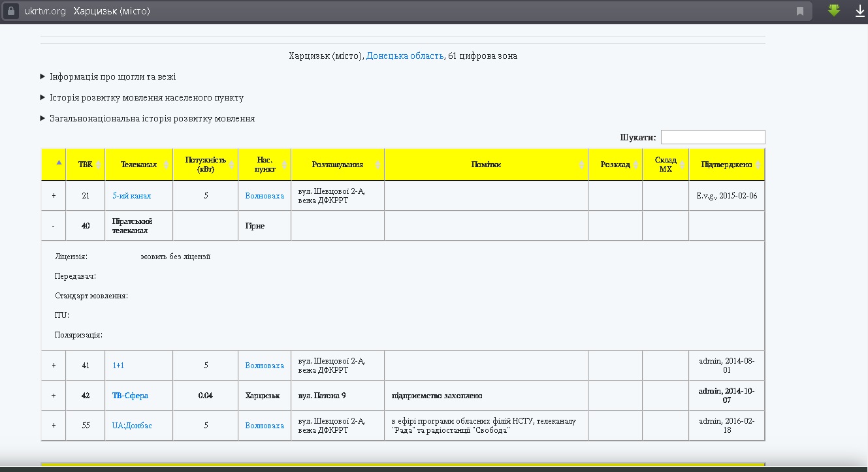This screenshot has width=868, height=472.
Task: Click 'E.v.g., 2015-02-06' confirmation cell
Action: click(x=726, y=196)
